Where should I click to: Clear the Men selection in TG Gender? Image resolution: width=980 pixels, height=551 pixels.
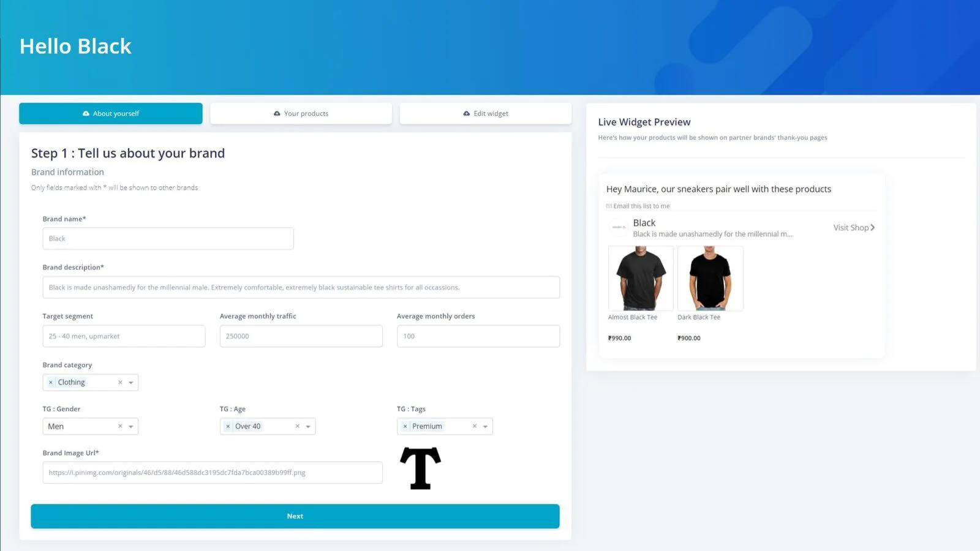[x=120, y=427]
